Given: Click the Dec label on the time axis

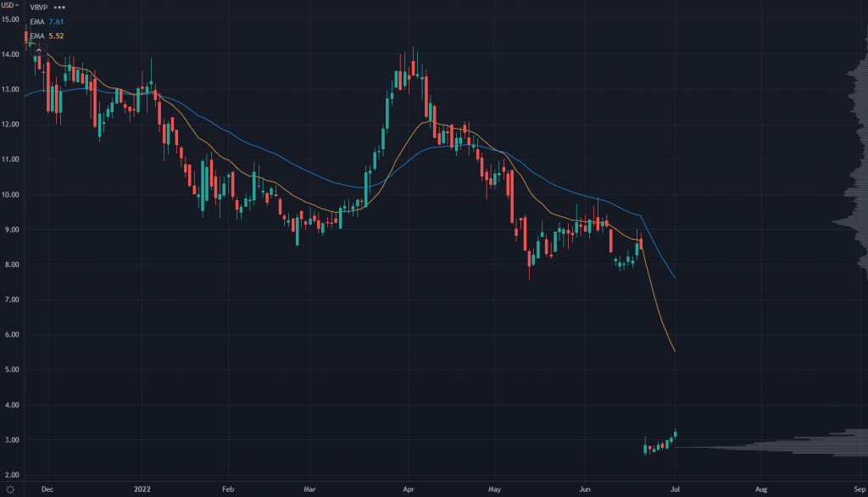Looking at the screenshot, I should (x=47, y=489).
